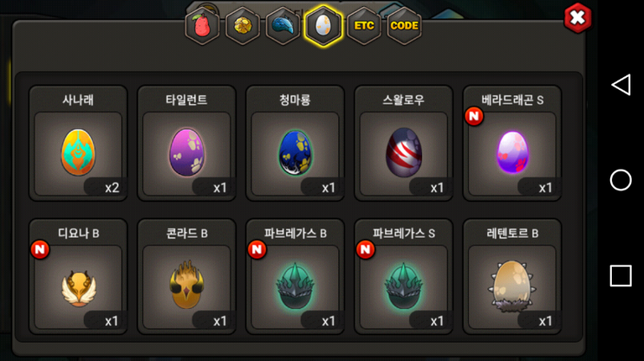The height and width of the screenshot is (361, 644).
Task: Open the CODE tab
Action: [x=404, y=26]
